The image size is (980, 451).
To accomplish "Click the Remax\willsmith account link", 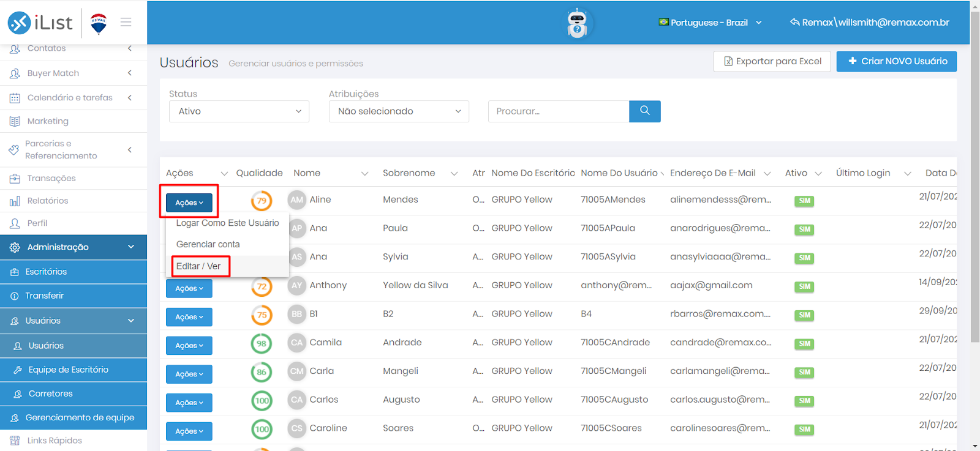I will click(870, 23).
